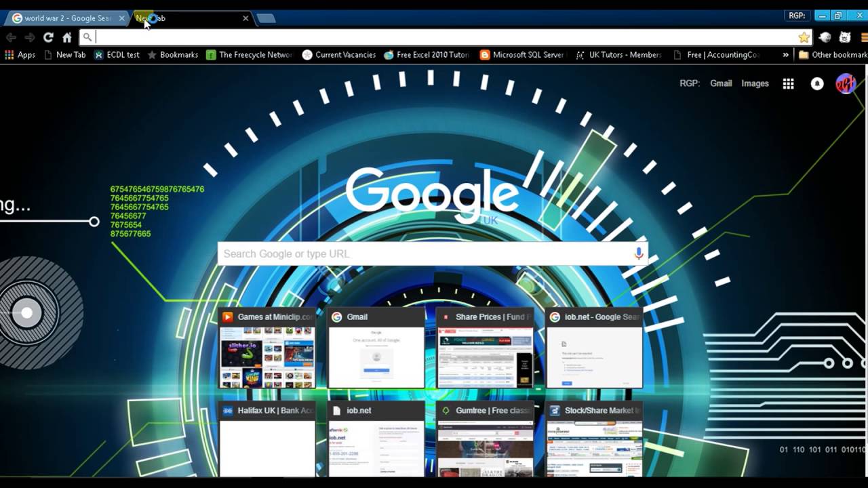Click the cat-face extension icon
868x488 pixels.
click(x=845, y=37)
